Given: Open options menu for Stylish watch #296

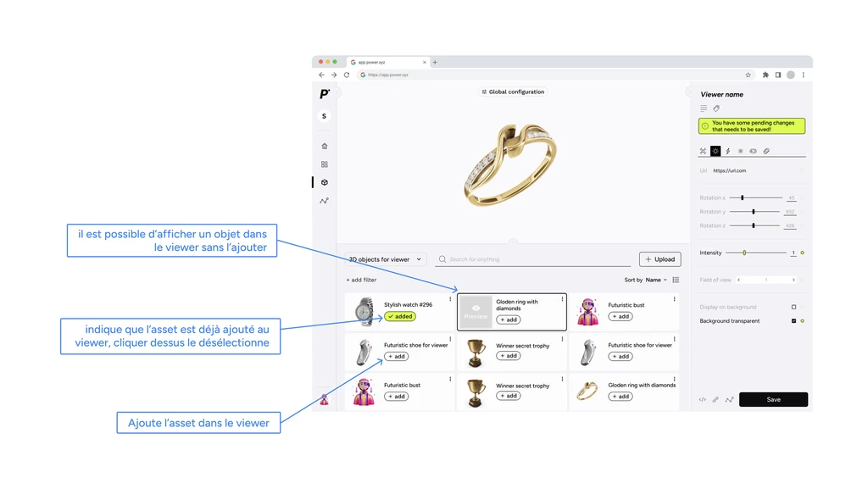Looking at the screenshot, I should (450, 298).
